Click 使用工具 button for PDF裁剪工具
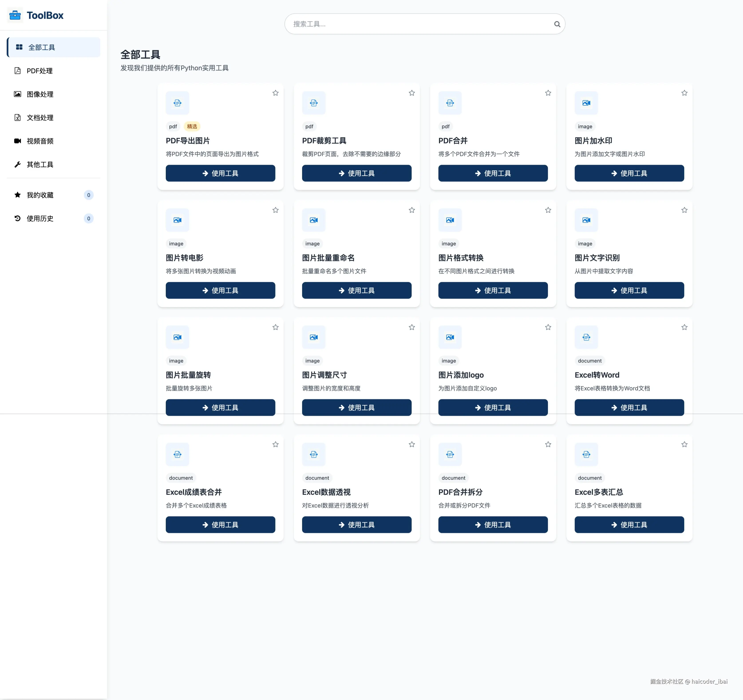Image resolution: width=743 pixels, height=700 pixels. click(357, 174)
